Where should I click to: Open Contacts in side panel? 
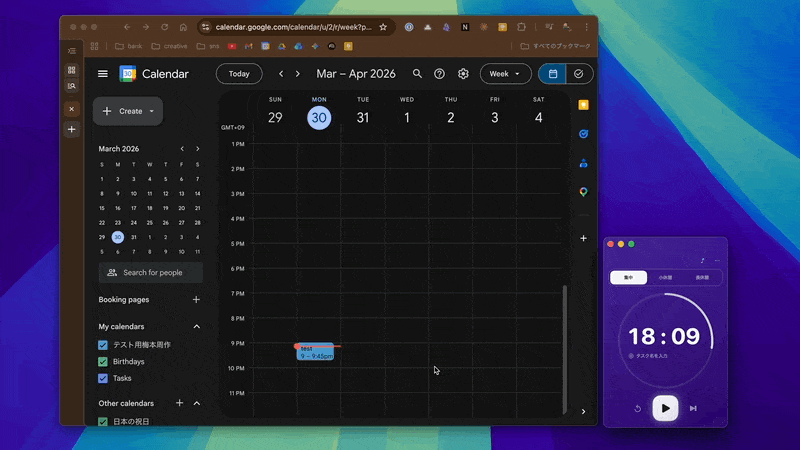click(x=584, y=163)
